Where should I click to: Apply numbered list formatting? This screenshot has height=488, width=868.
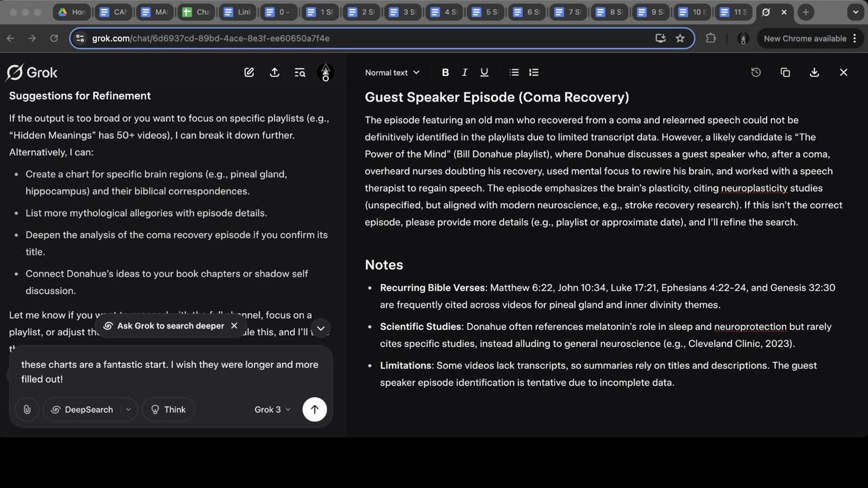(534, 73)
